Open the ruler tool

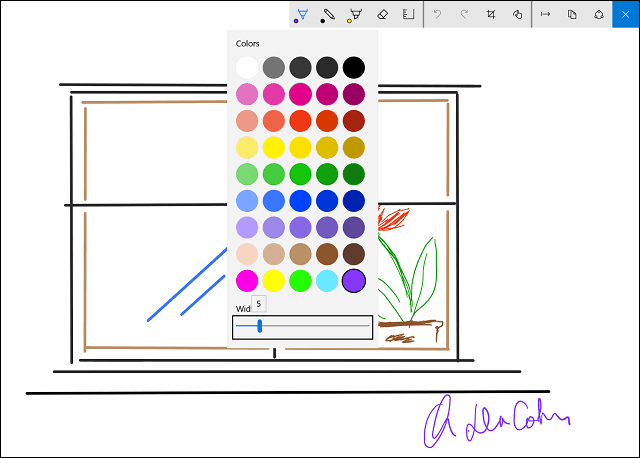[x=408, y=15]
